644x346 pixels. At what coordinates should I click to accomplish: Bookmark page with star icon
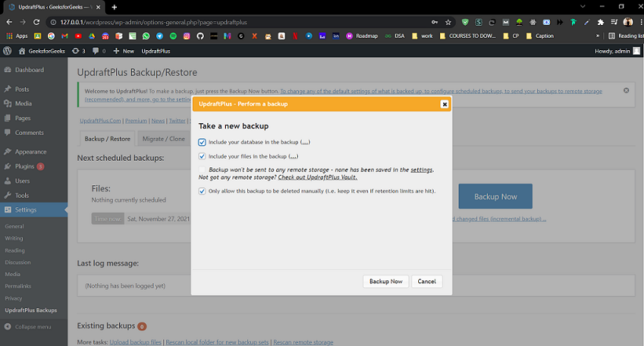448,22
